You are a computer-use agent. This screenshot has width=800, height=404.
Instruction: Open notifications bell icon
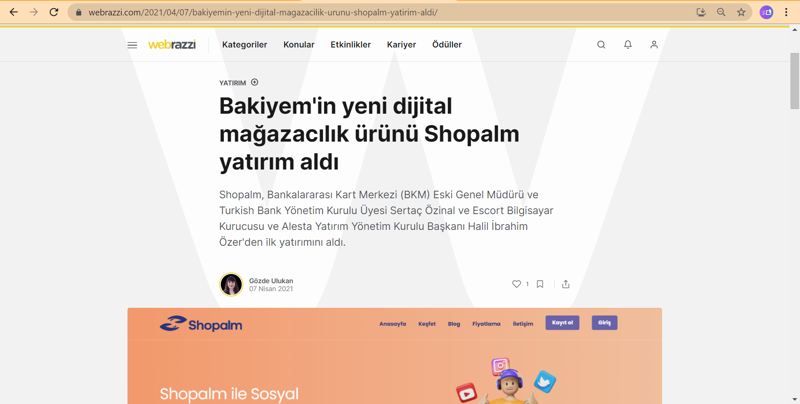[628, 45]
